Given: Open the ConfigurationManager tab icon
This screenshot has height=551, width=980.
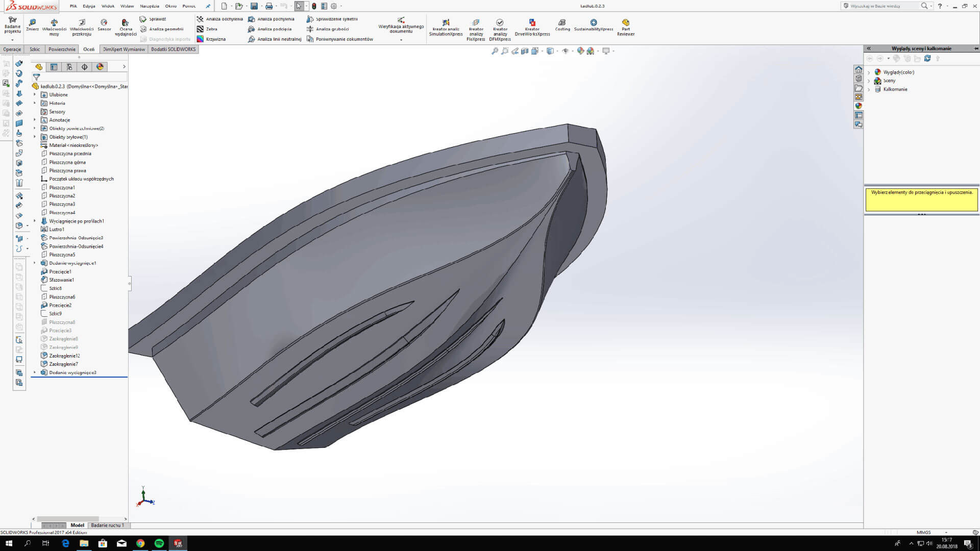Looking at the screenshot, I should pyautogui.click(x=69, y=67).
